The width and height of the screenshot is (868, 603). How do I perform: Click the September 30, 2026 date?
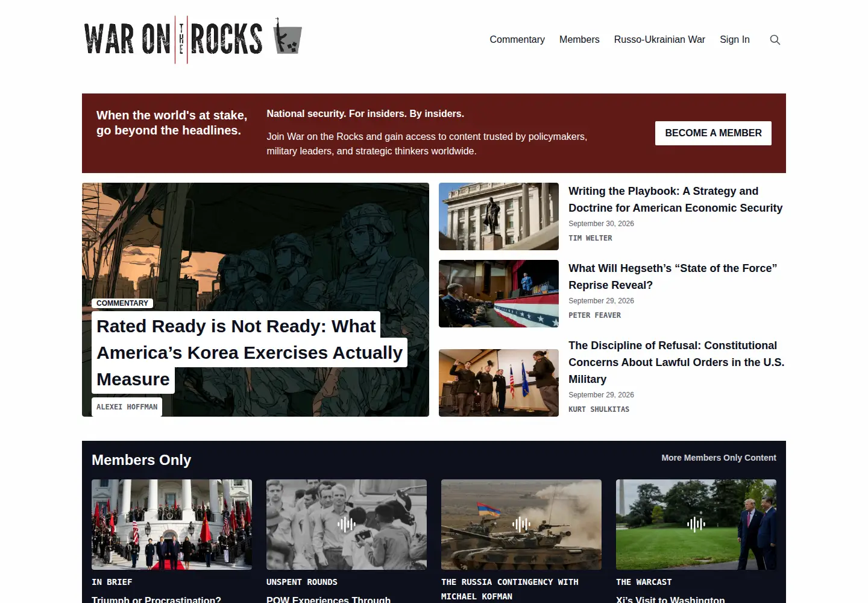601,224
